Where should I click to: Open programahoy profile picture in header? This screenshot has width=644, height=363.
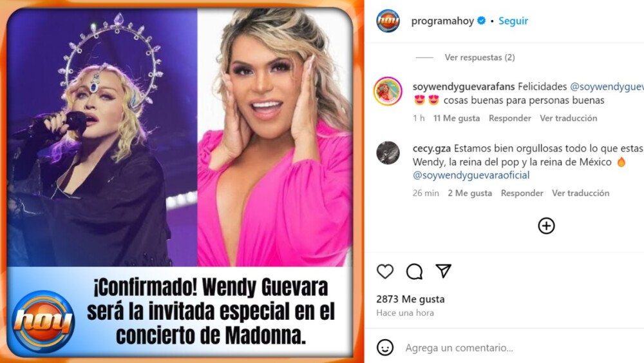(x=388, y=21)
